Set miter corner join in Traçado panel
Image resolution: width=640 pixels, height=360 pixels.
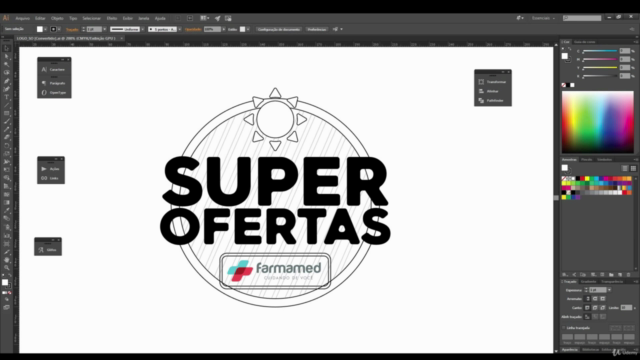point(587,308)
